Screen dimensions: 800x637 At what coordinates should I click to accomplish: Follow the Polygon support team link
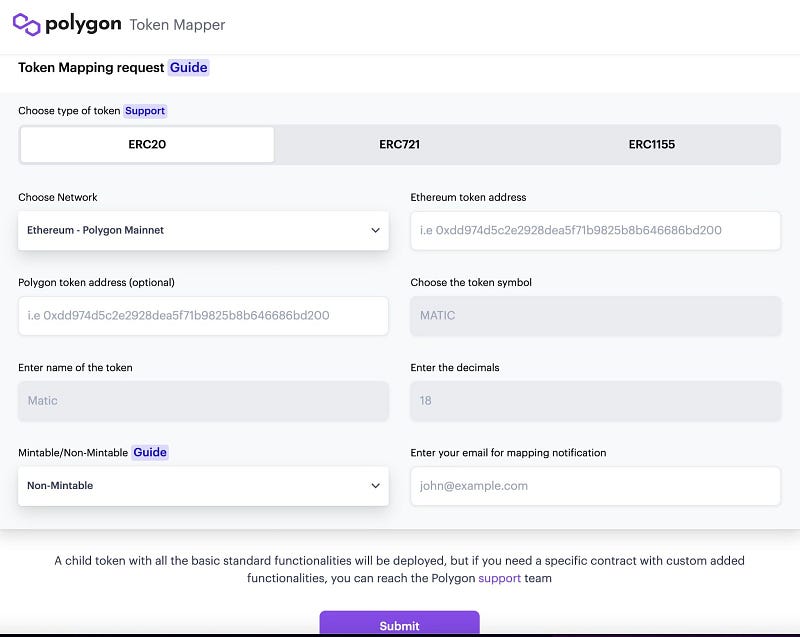pyautogui.click(x=499, y=578)
